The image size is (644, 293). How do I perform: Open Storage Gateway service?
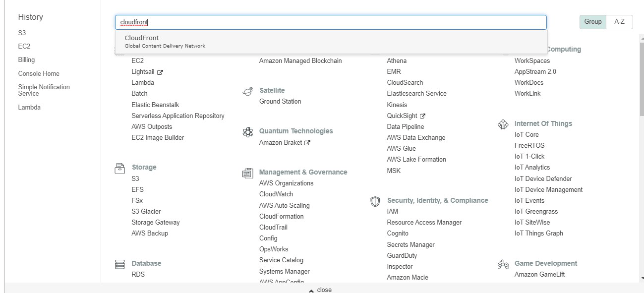point(156,223)
